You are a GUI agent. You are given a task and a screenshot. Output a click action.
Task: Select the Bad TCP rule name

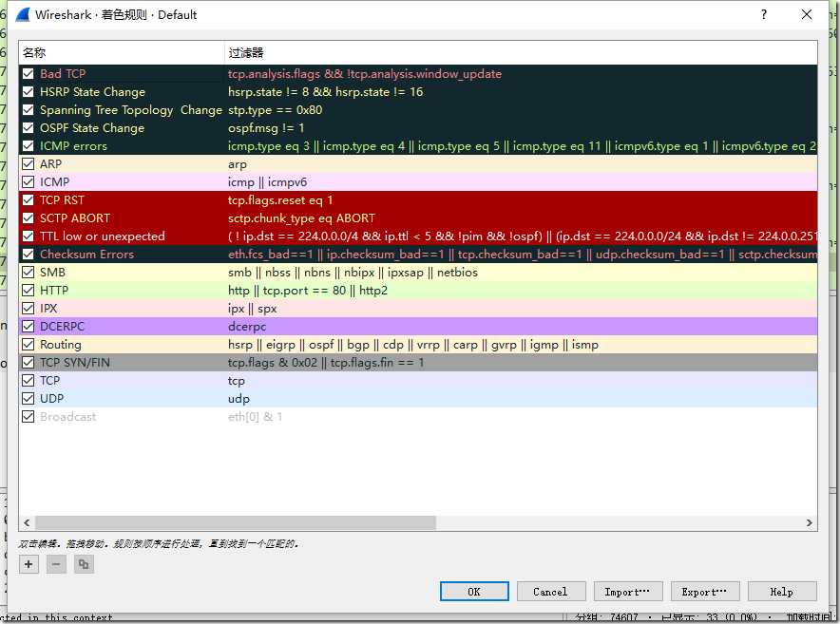(63, 74)
